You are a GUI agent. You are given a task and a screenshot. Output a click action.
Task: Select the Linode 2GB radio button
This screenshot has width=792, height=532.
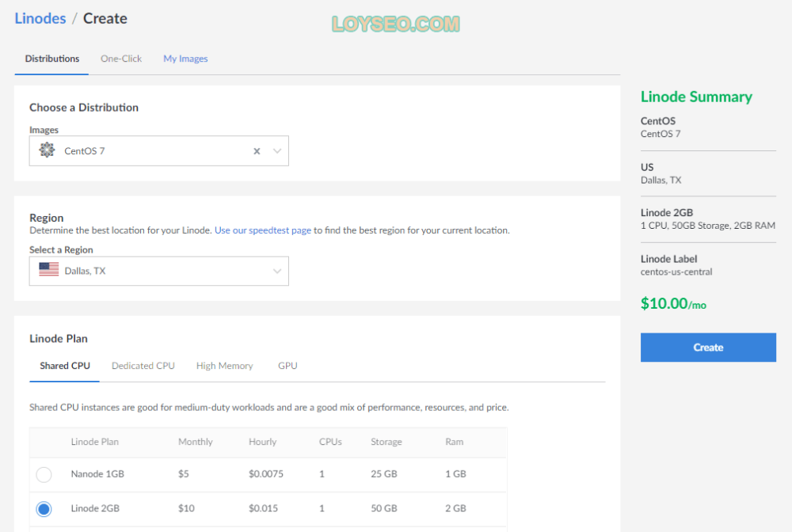[44, 509]
